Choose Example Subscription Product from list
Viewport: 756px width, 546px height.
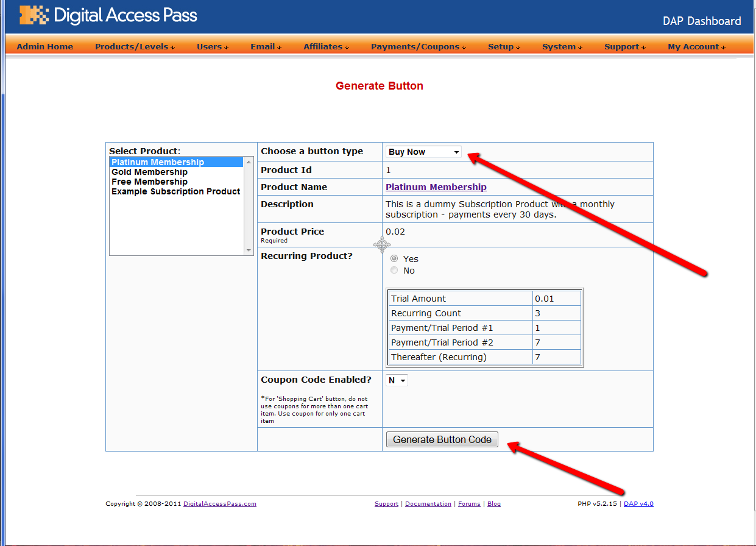[x=175, y=192]
